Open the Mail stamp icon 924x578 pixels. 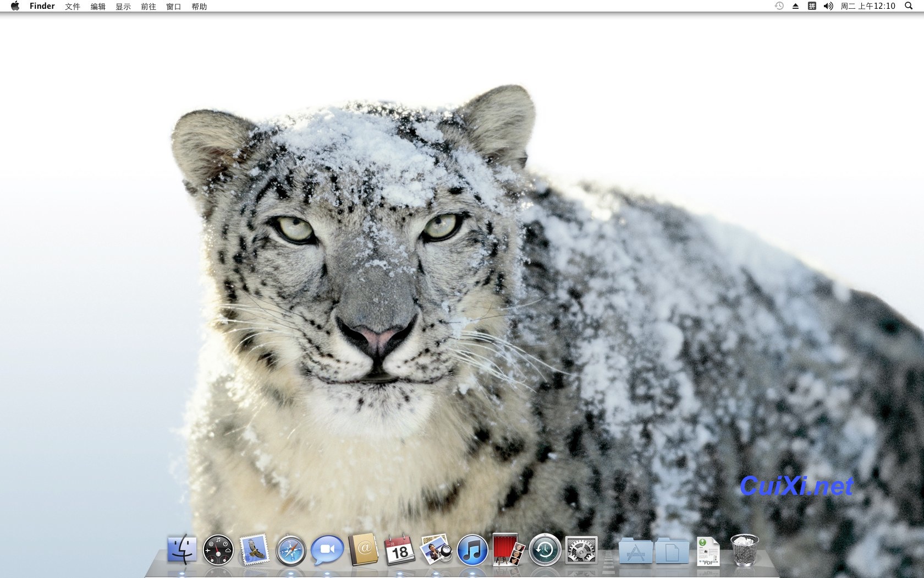254,550
